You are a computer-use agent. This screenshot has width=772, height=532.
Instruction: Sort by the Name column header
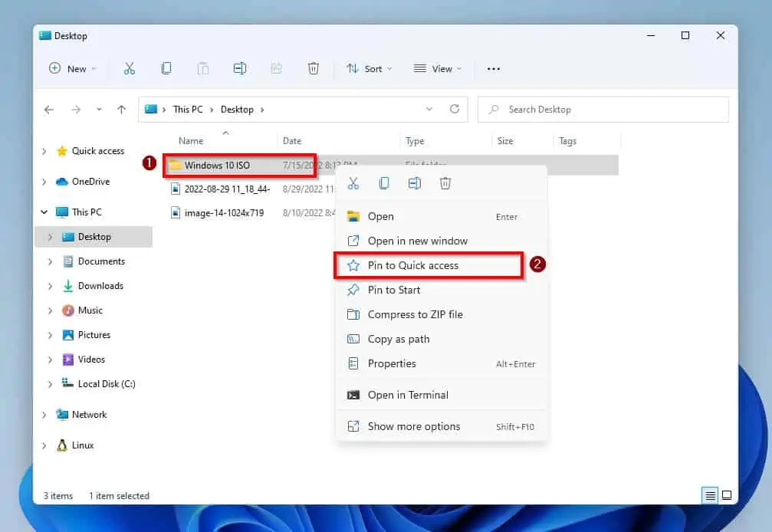click(x=191, y=141)
